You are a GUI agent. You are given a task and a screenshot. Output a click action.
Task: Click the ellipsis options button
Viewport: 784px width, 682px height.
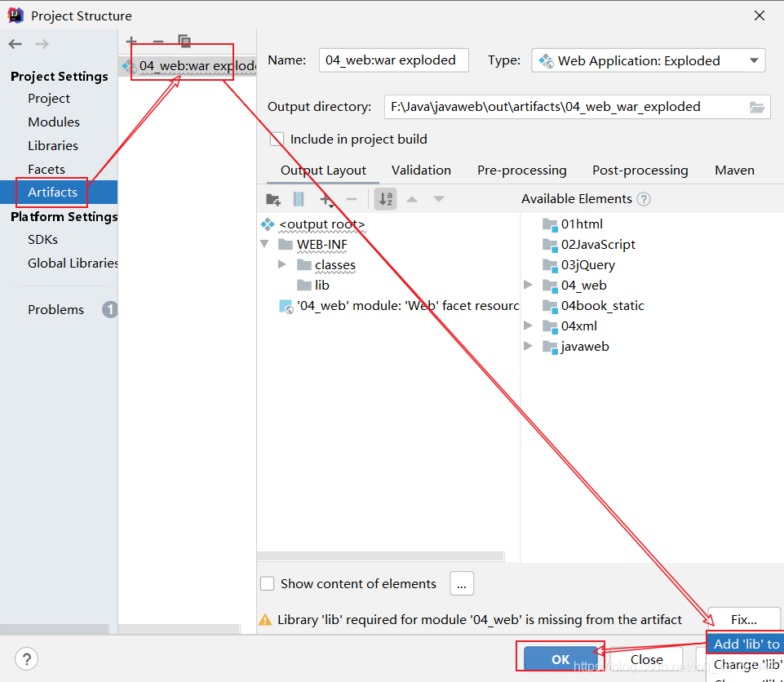click(462, 583)
